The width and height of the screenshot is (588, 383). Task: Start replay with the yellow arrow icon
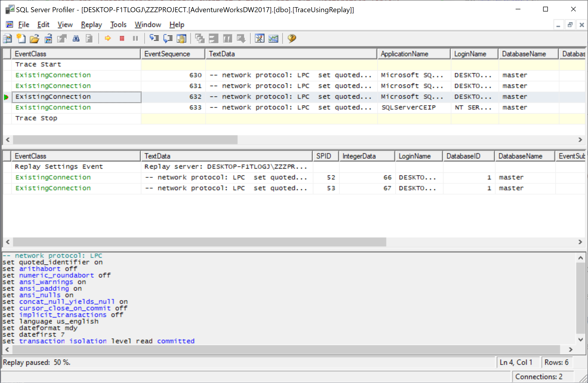pyautogui.click(x=108, y=38)
